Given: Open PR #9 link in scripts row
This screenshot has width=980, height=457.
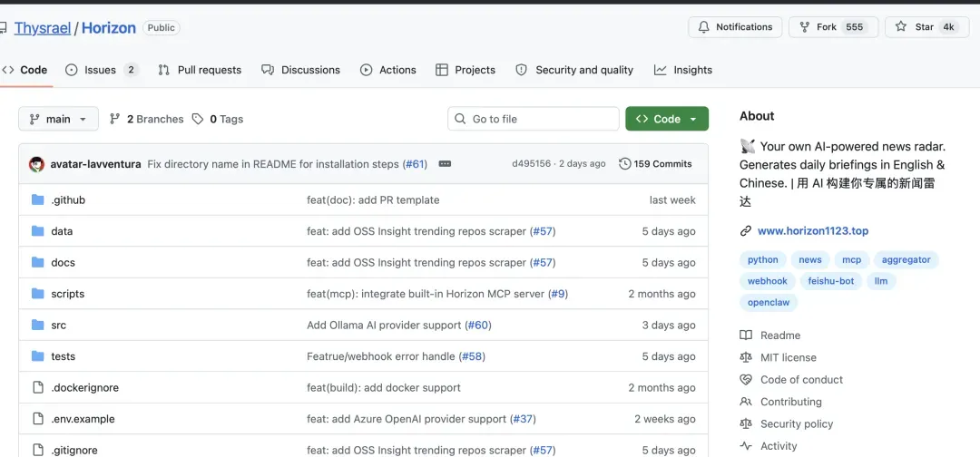Looking at the screenshot, I should 558,294.
